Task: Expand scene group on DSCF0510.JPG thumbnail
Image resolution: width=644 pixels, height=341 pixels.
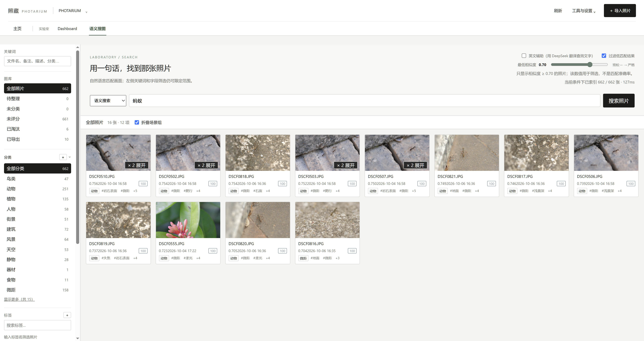Action: click(x=137, y=165)
